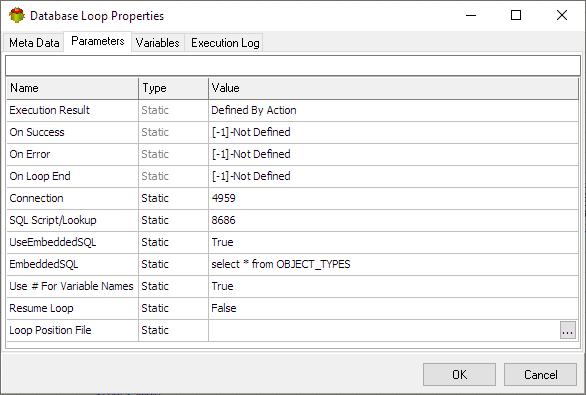Click Static type of Use # For Variable Names

click(x=155, y=286)
